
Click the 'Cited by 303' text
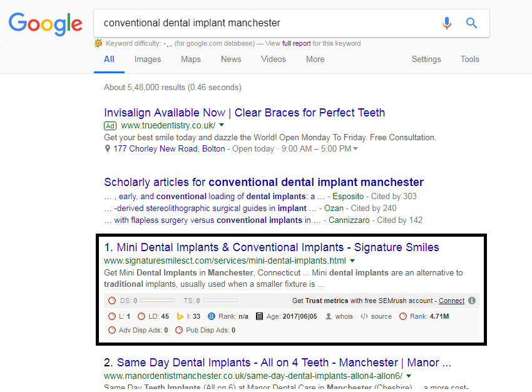pyautogui.click(x=394, y=197)
